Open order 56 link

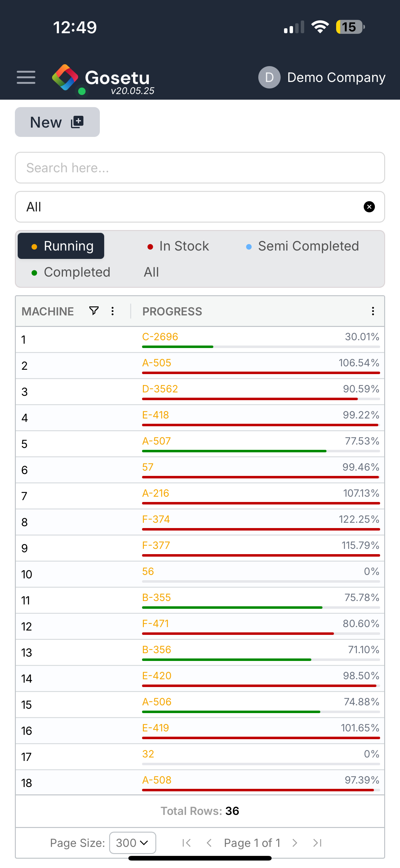pyautogui.click(x=148, y=571)
